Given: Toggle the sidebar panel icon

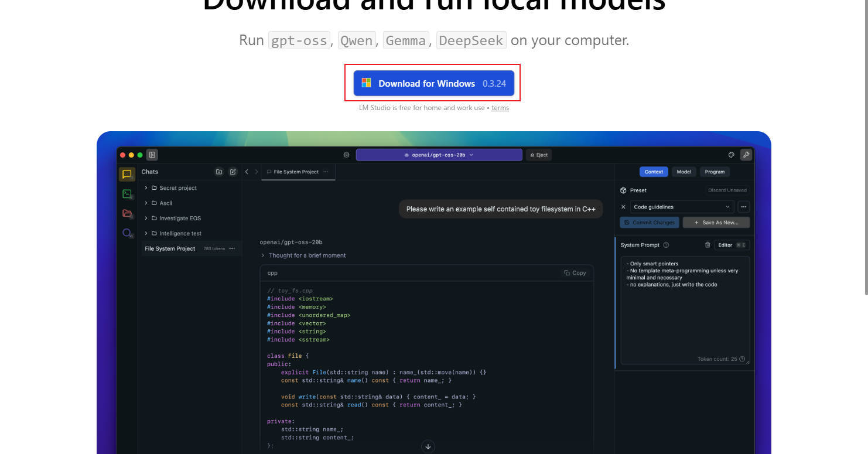Looking at the screenshot, I should tap(152, 155).
